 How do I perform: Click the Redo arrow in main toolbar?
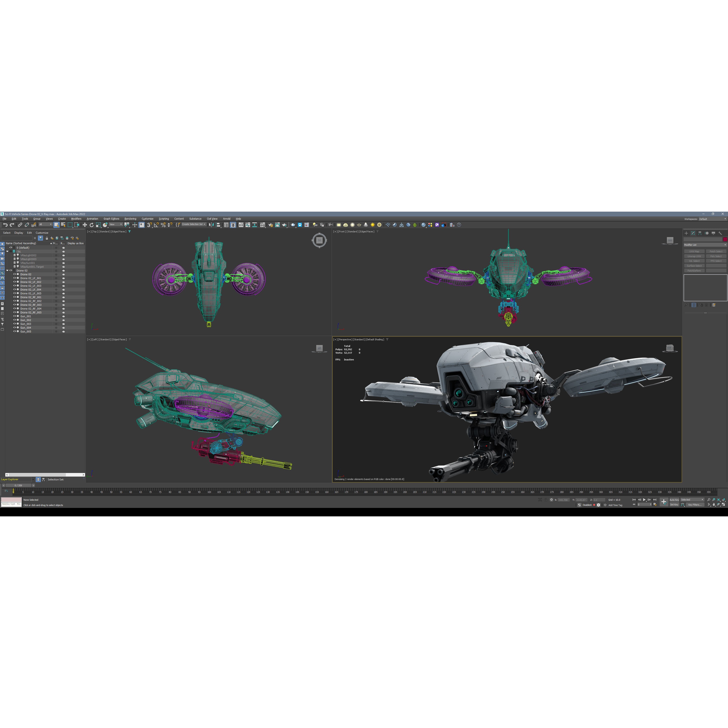12,225
